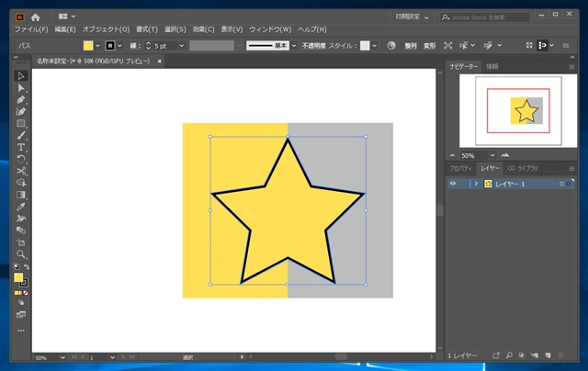Click the drawing mode icon

pyautogui.click(x=21, y=302)
